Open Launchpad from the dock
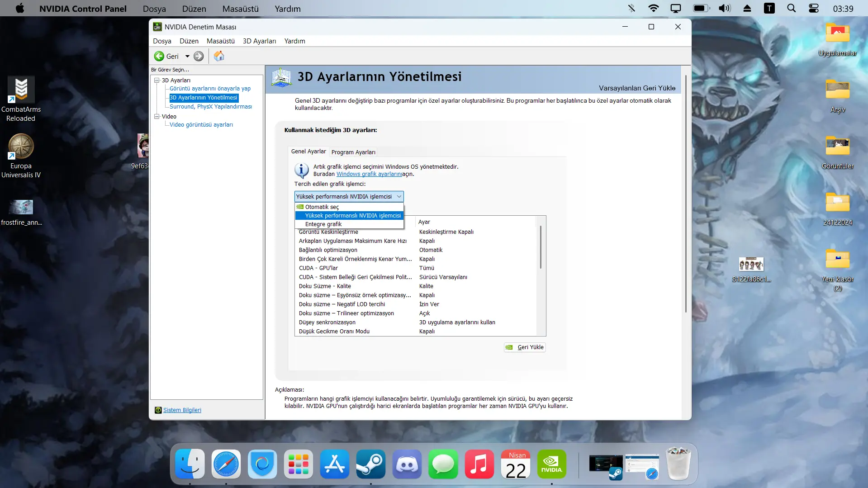 pyautogui.click(x=299, y=464)
